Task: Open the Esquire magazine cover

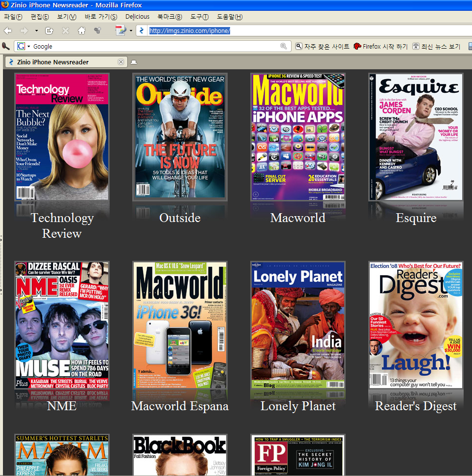Action: click(x=416, y=137)
